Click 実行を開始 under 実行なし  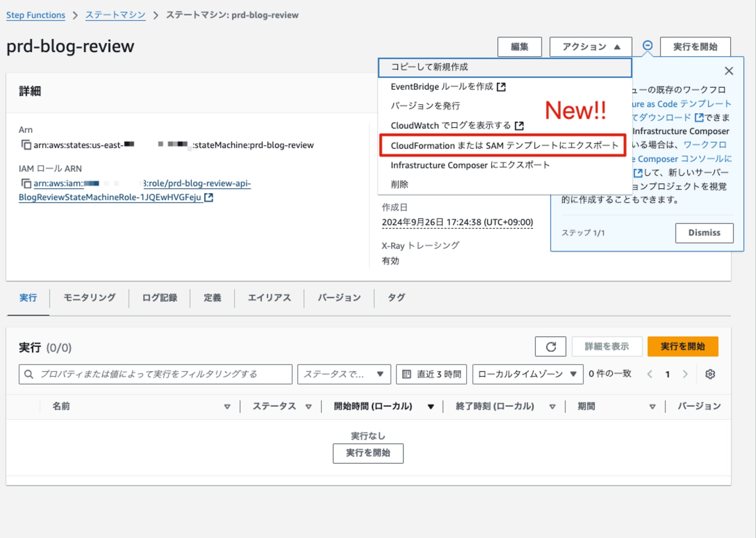click(x=368, y=453)
